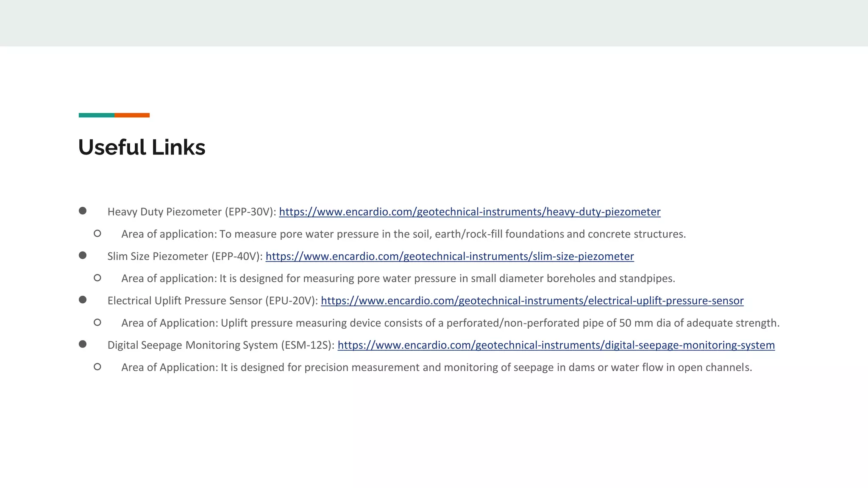Click the Electrical Uplift Pressure Sensor (EPU-20V) label

(213, 301)
